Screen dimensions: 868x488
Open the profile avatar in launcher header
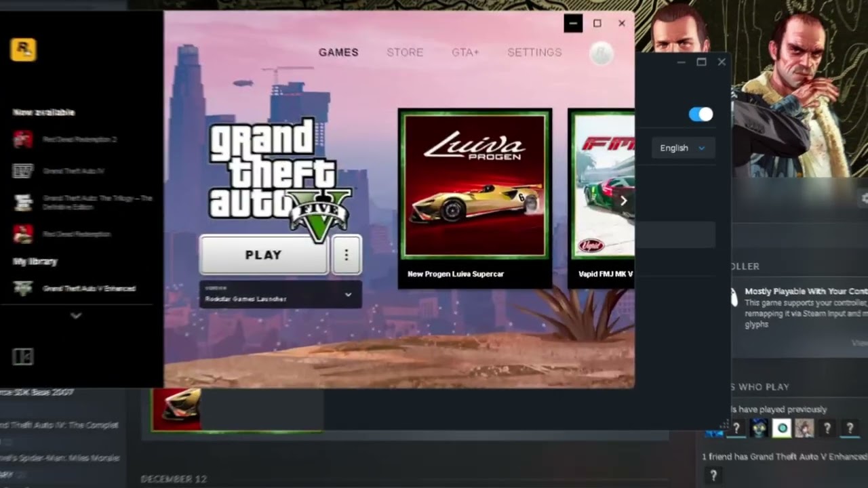click(x=601, y=54)
